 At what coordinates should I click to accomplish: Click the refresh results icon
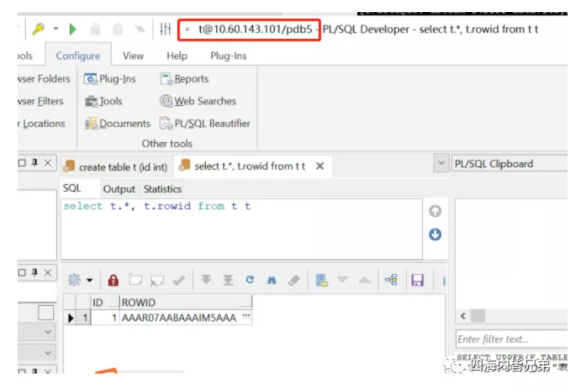[250, 279]
